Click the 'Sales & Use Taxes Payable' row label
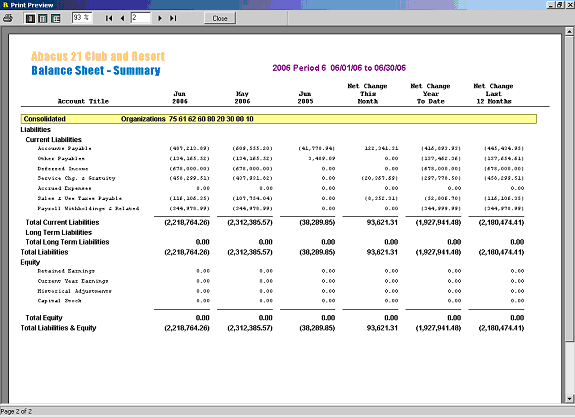The height and width of the screenshot is (418, 575). click(x=80, y=198)
